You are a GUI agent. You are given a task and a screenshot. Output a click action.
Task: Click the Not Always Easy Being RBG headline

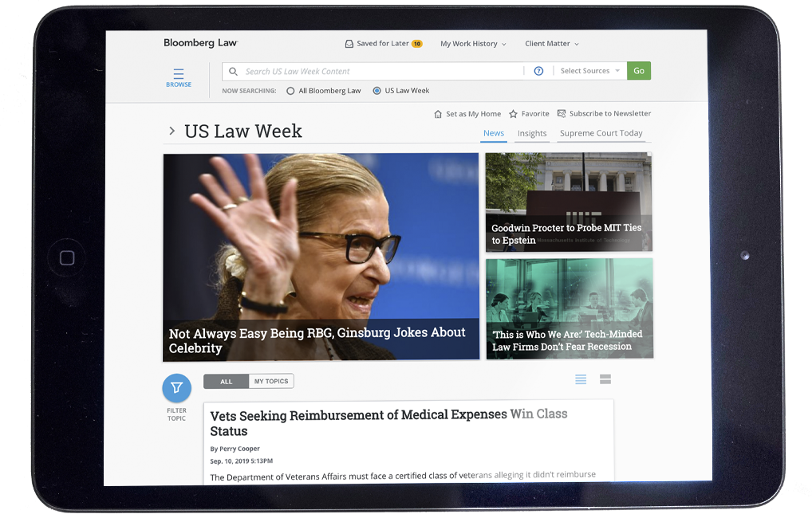pyautogui.click(x=317, y=340)
